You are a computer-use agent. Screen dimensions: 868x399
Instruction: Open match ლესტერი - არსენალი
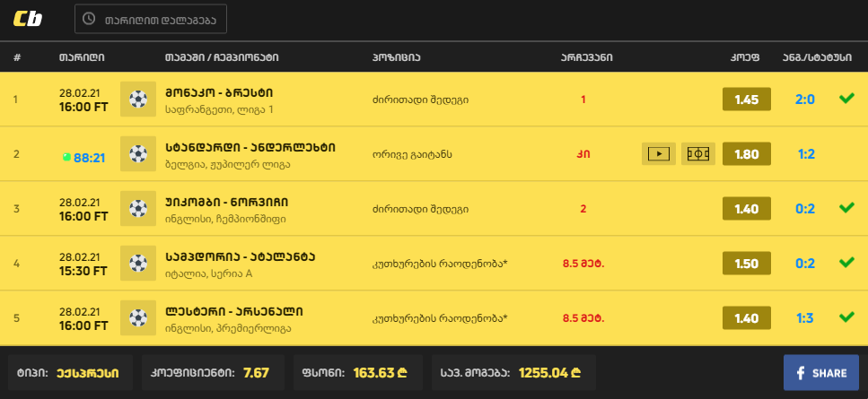(233, 312)
